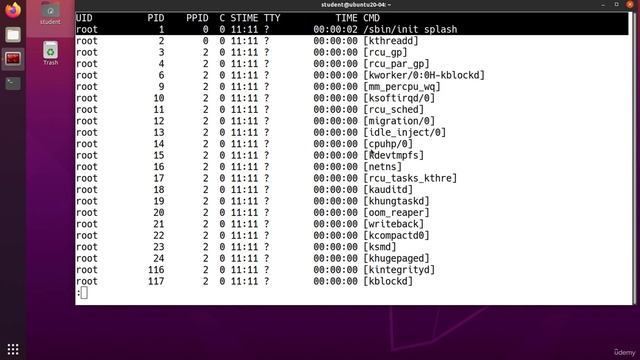Click the [kintegrityd] process entry

pyautogui.click(x=399, y=269)
